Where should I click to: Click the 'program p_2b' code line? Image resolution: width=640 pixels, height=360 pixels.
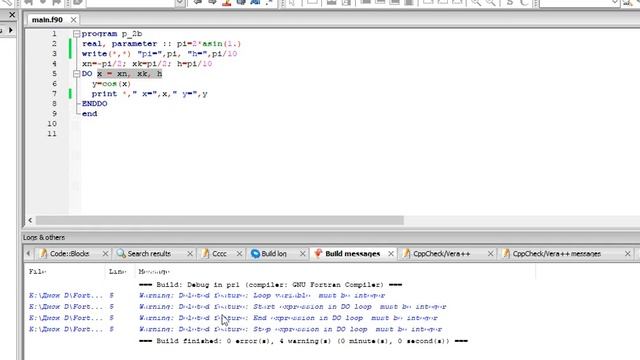(x=112, y=34)
